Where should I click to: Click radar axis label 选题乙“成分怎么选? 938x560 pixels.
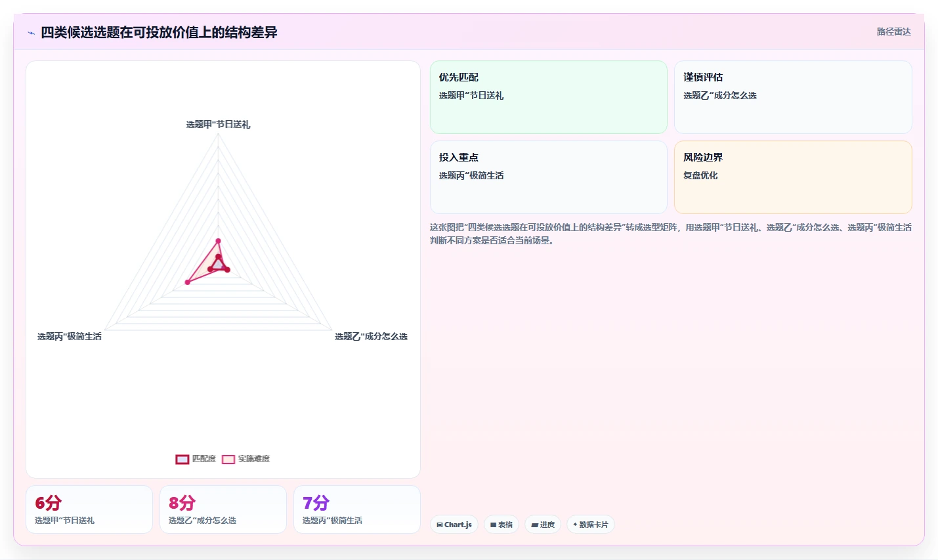(x=371, y=336)
